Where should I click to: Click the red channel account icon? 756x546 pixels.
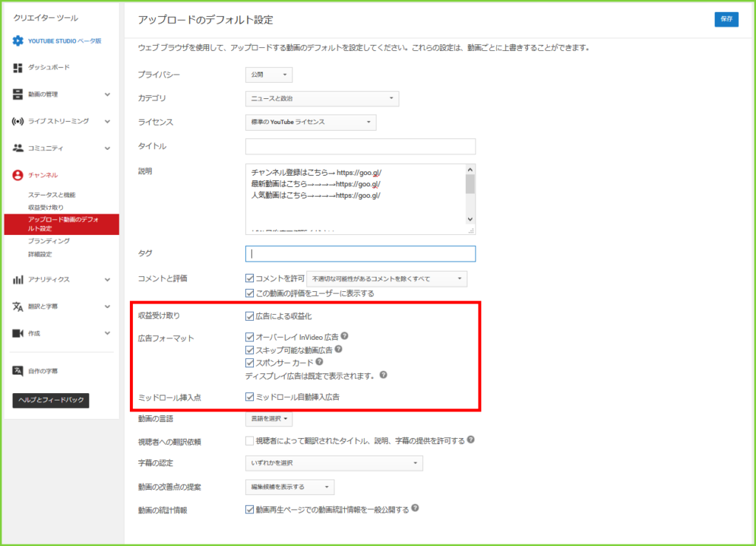point(18,175)
